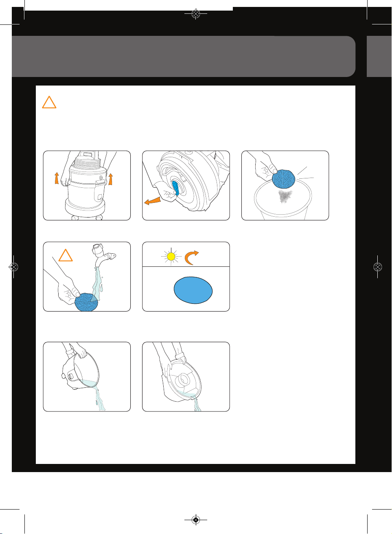The width and height of the screenshot is (392, 534).
Task: Click the warning triangle inside the faucet illustration
Action: [x=66, y=255]
